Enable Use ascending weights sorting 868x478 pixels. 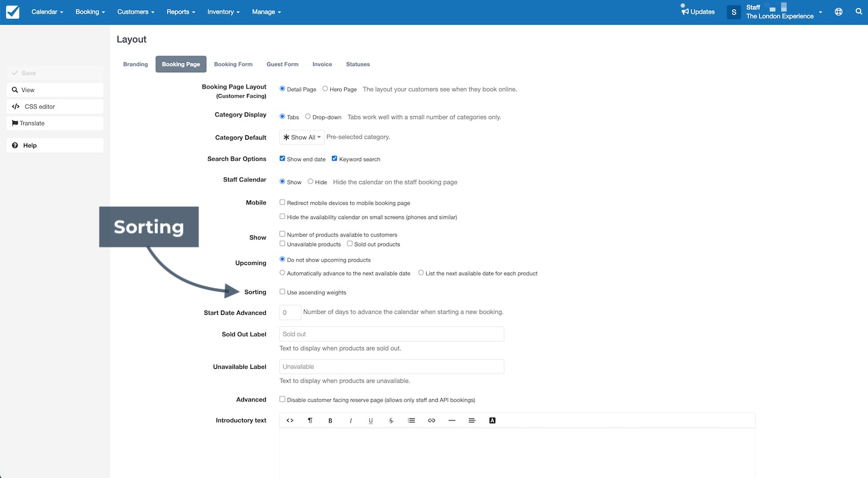coord(282,292)
